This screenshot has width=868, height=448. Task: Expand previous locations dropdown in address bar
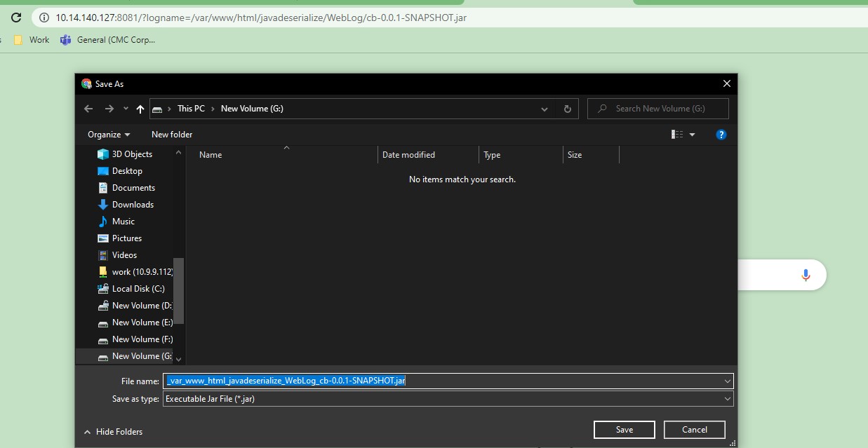[545, 109]
